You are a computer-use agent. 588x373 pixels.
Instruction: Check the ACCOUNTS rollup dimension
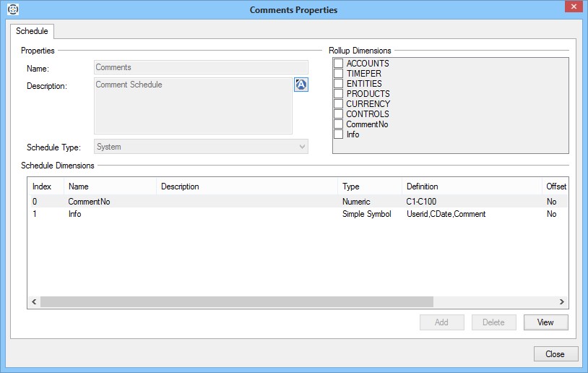tap(338, 64)
